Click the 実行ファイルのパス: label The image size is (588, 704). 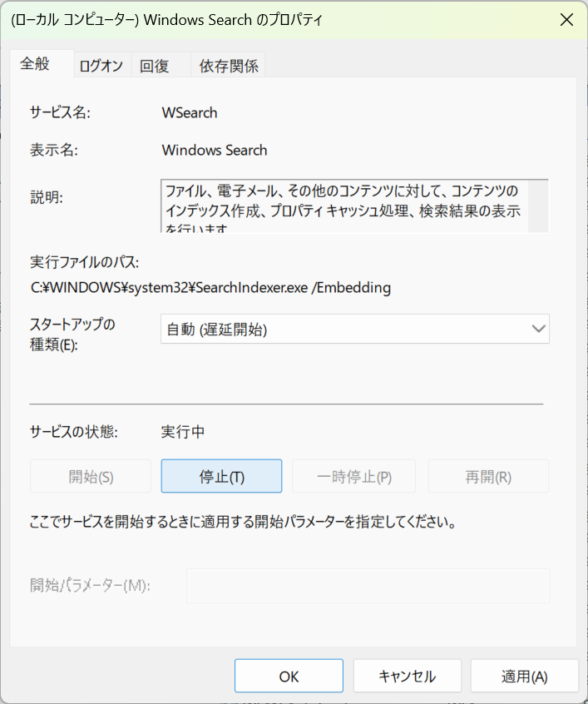(84, 262)
